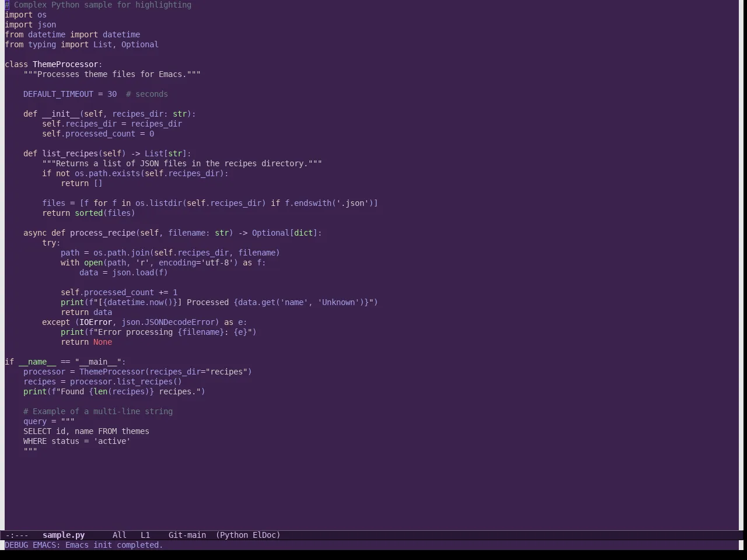The image size is (747, 560).
Task: Click process_recipe function name
Action: click(x=103, y=233)
